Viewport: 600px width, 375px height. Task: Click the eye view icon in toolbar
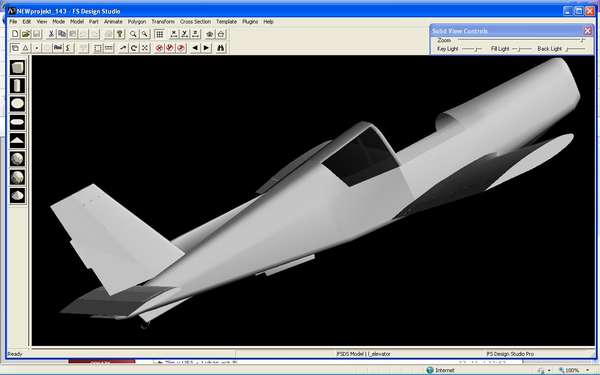(x=210, y=34)
